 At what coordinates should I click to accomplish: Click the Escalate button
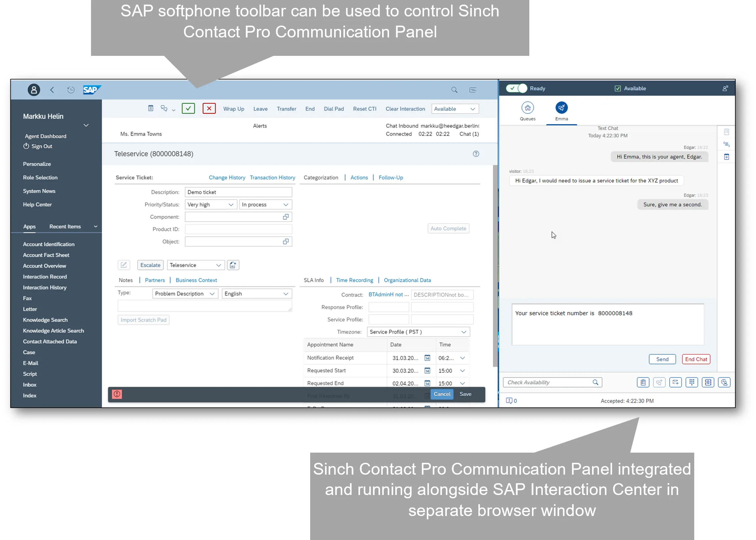pos(150,265)
